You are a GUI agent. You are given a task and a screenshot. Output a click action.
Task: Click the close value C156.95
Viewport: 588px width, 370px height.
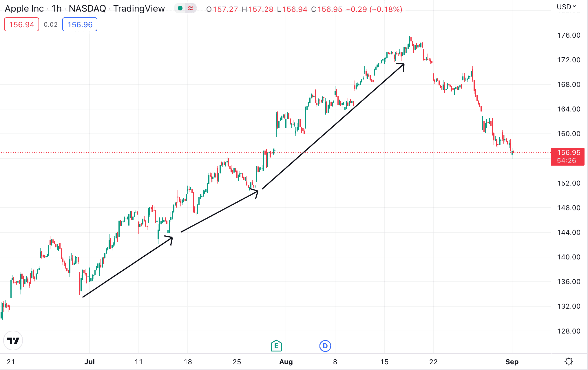pyautogui.click(x=327, y=9)
